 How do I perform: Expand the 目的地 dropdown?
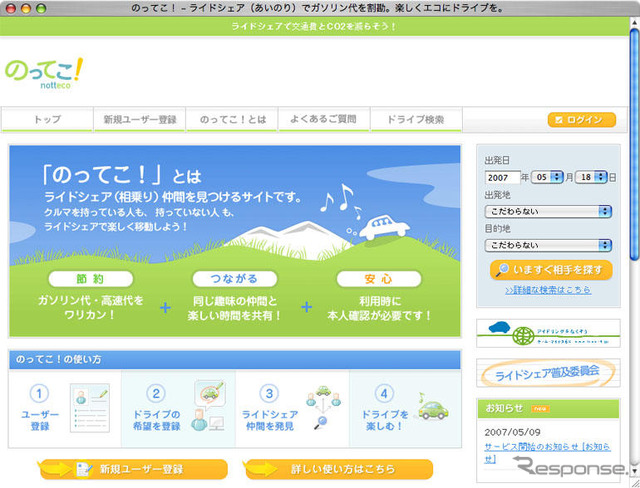pyautogui.click(x=548, y=244)
